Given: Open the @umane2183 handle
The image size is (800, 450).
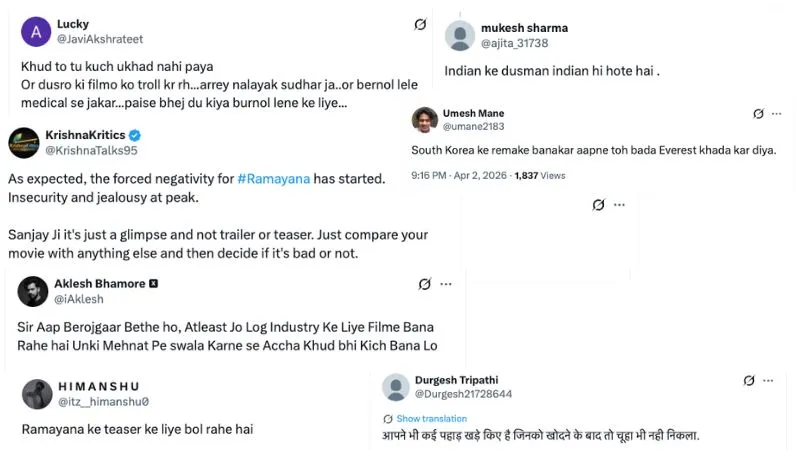Looking at the screenshot, I should (x=474, y=127).
